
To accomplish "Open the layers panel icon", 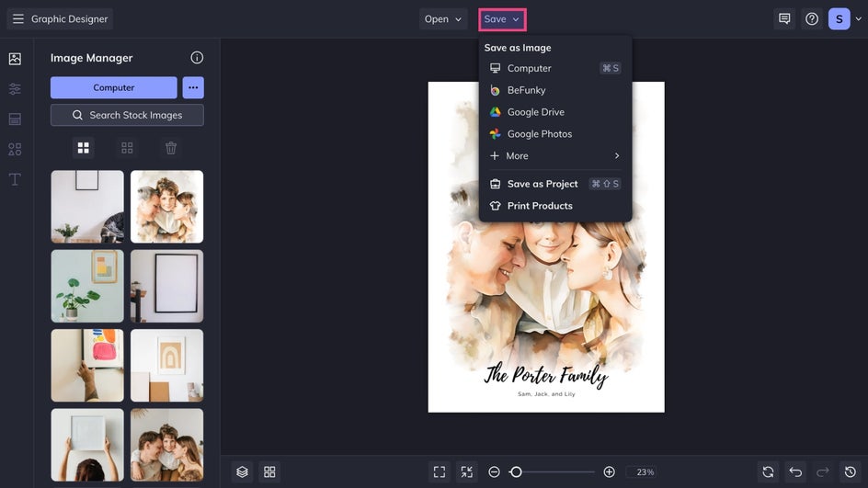I will click(243, 472).
